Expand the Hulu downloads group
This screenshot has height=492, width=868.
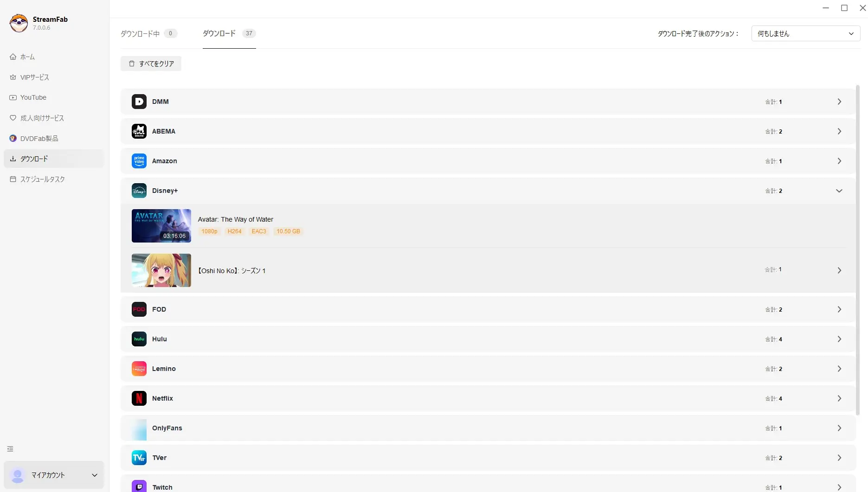tap(839, 339)
